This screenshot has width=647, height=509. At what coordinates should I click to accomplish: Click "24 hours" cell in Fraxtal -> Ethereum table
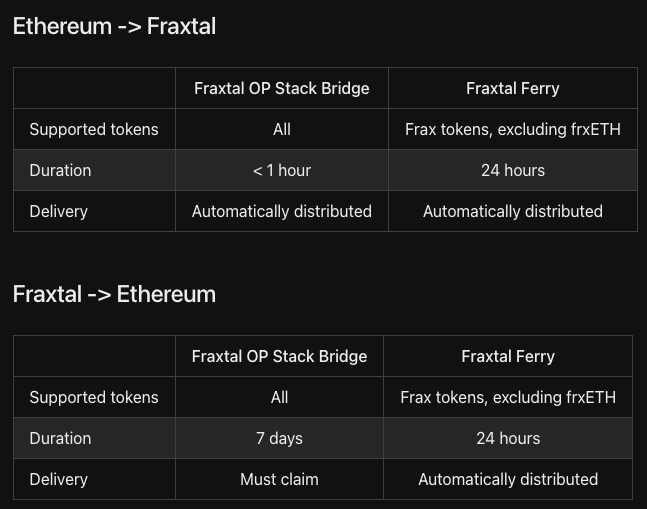coord(508,439)
